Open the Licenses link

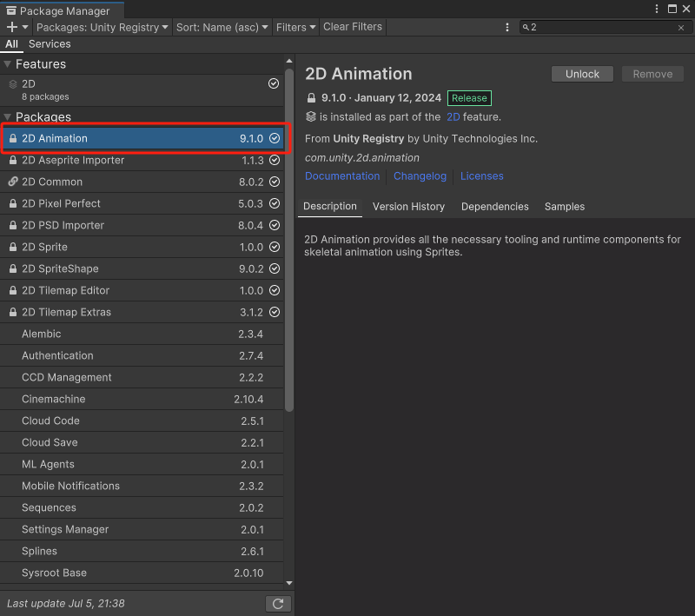coord(482,176)
